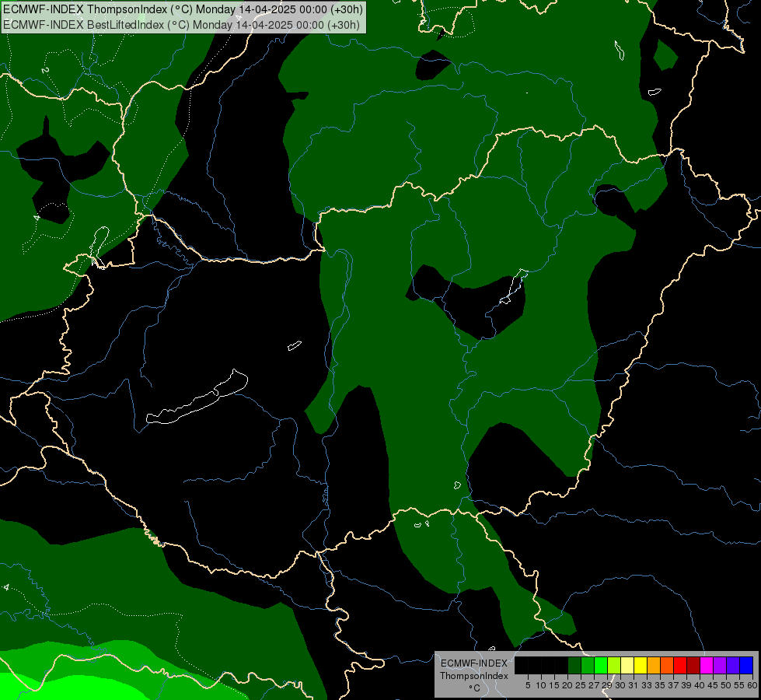
Task: Click the ThompsonIndex label in the legend
Action: (474, 676)
